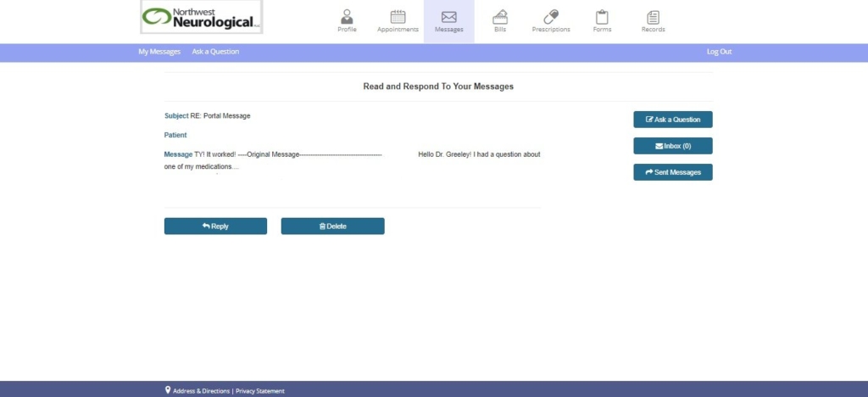Open the Inbox (0) button

[x=672, y=146]
